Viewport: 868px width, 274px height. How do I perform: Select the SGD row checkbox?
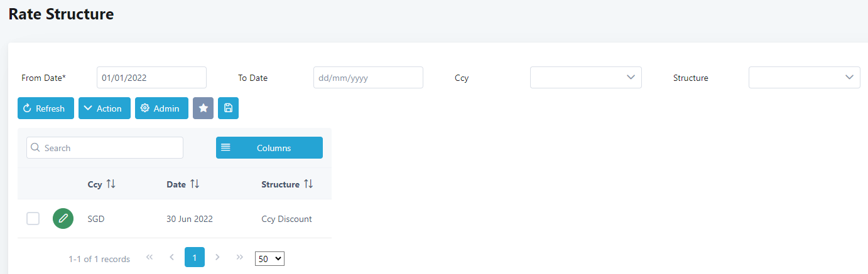coord(33,219)
